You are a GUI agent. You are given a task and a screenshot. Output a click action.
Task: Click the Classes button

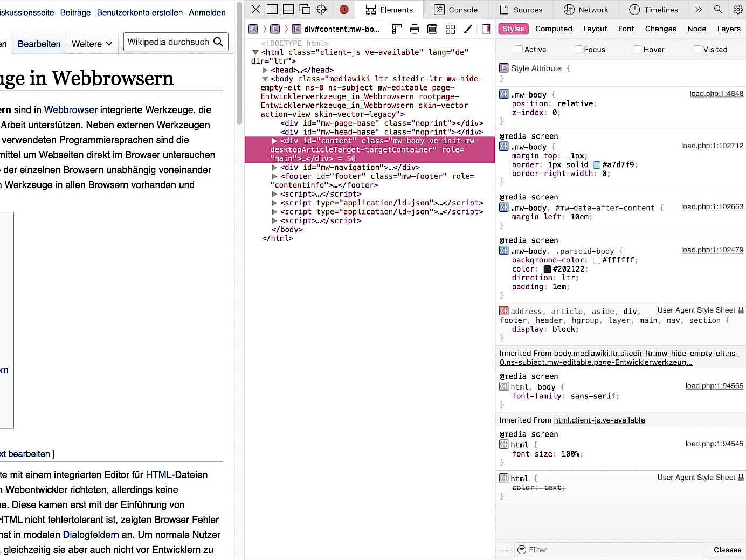pyautogui.click(x=727, y=550)
